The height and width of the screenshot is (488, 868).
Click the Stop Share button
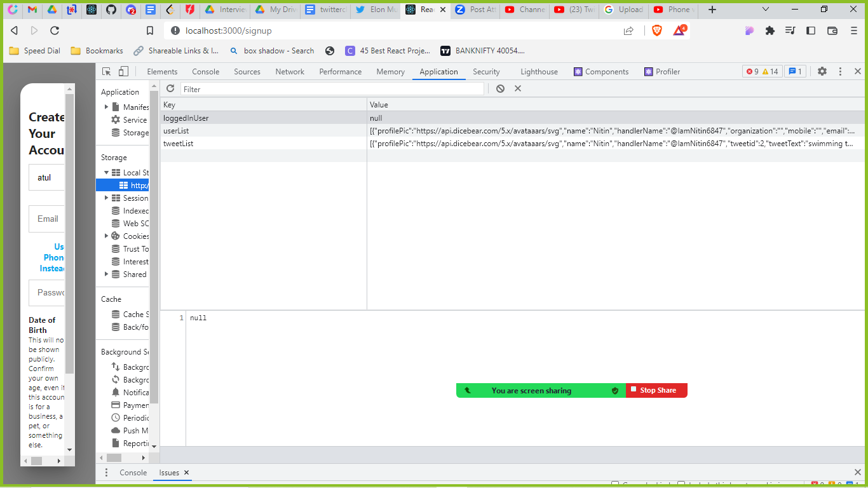click(x=656, y=390)
